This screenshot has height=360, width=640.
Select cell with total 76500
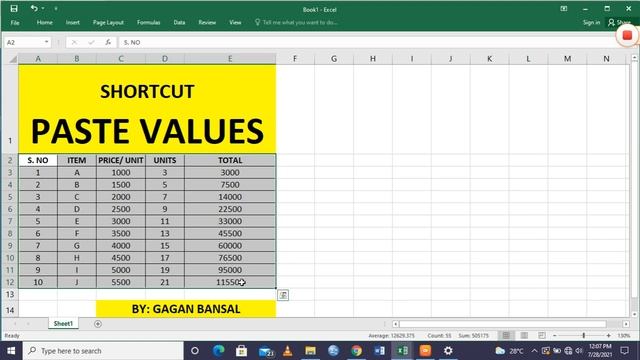coord(230,258)
